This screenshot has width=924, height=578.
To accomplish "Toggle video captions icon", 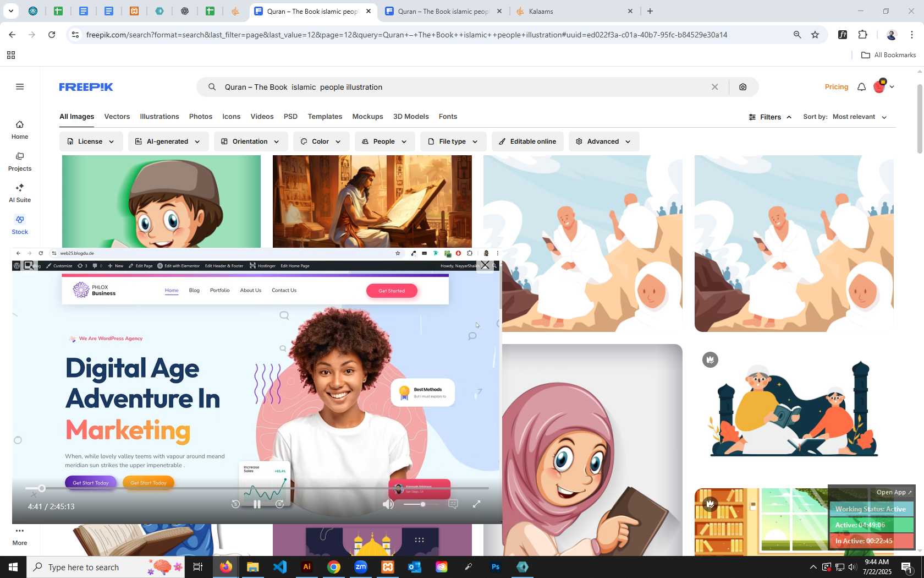I will 453,504.
